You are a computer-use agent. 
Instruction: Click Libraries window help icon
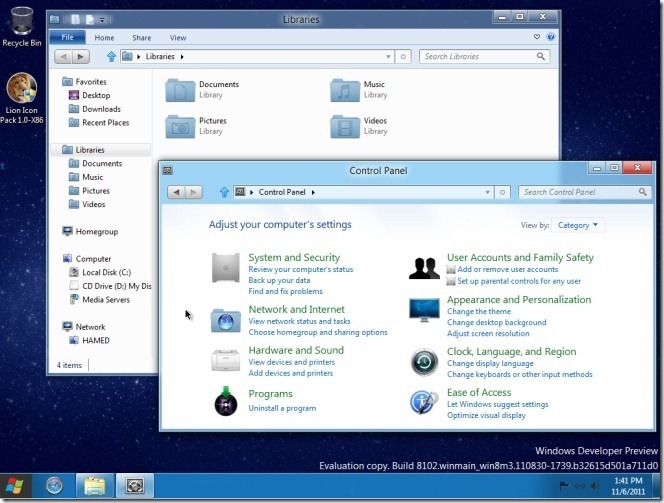coord(551,37)
